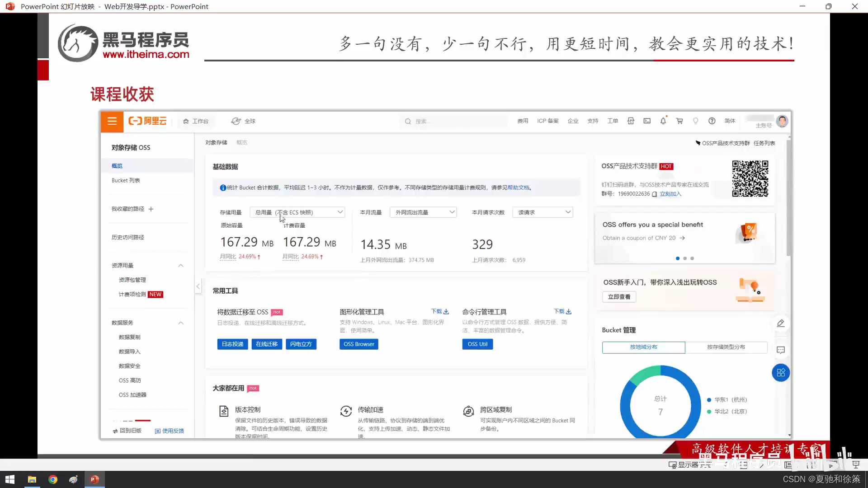Click the 在线迁移 button

point(267,344)
